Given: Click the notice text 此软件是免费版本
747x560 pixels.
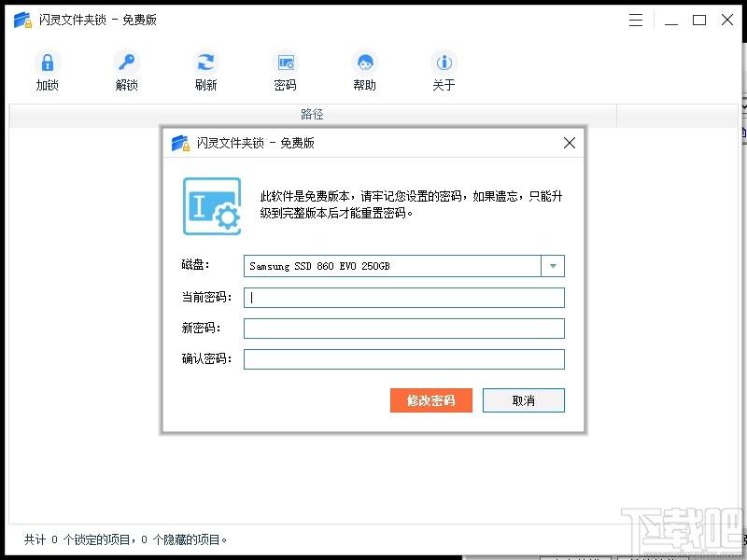Looking at the screenshot, I should click(x=305, y=196).
